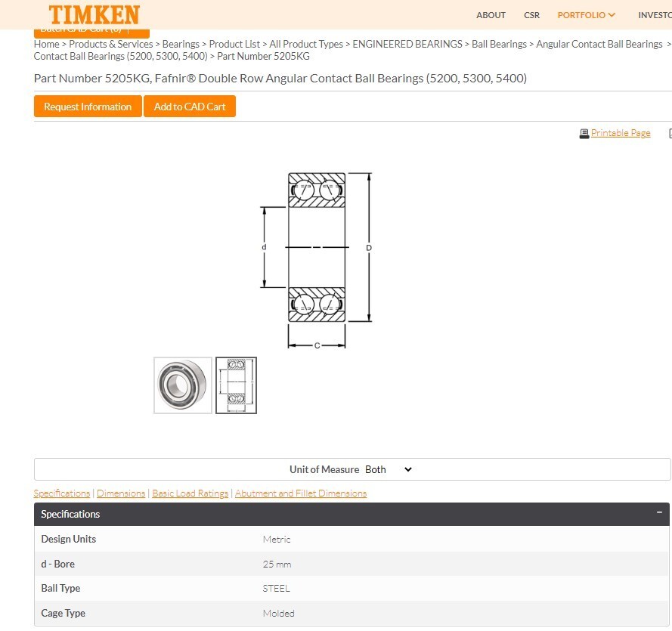This screenshot has height=631, width=672.
Task: Open ENGINEERED BEARINGS breadcrumb
Action: point(407,44)
